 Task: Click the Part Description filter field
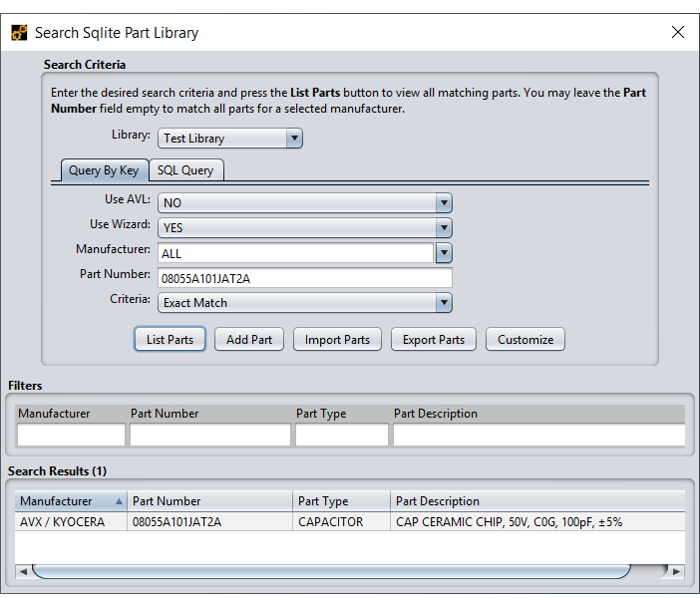coord(538,435)
